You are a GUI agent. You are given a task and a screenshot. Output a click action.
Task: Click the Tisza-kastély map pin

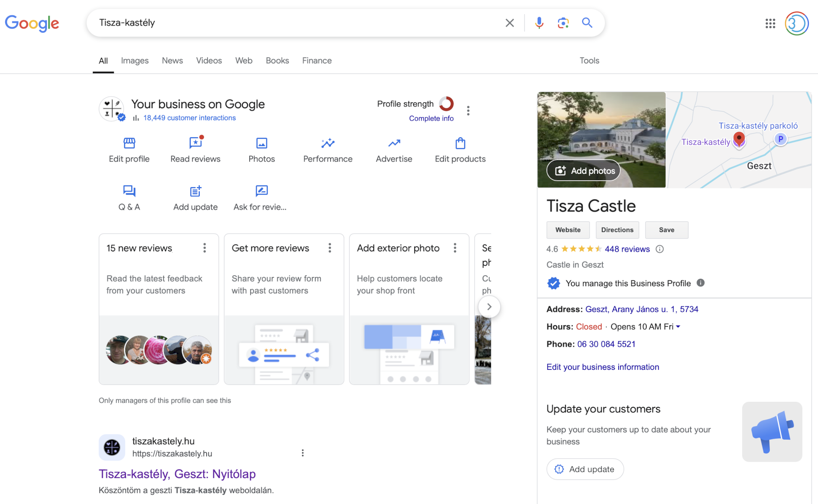[x=739, y=139]
